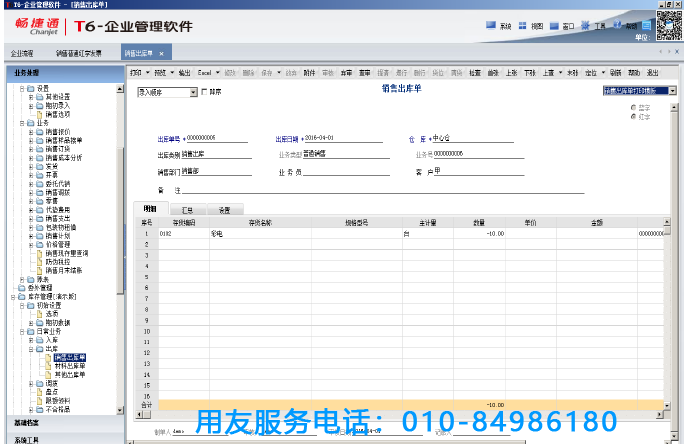686x444 pixels.
Task: Collapse the 业务 tree folder
Action: pos(22,123)
